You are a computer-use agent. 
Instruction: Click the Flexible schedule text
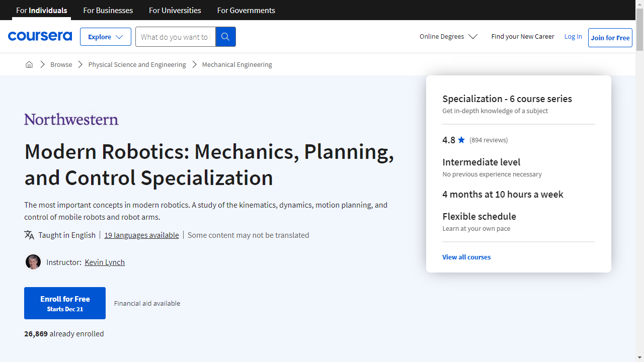479,216
